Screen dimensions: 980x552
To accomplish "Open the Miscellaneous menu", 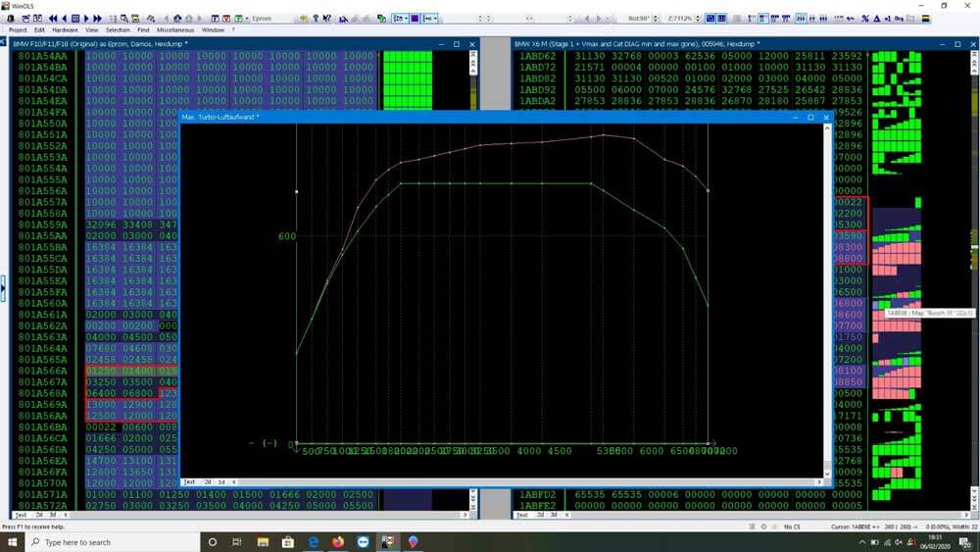I will coord(175,30).
